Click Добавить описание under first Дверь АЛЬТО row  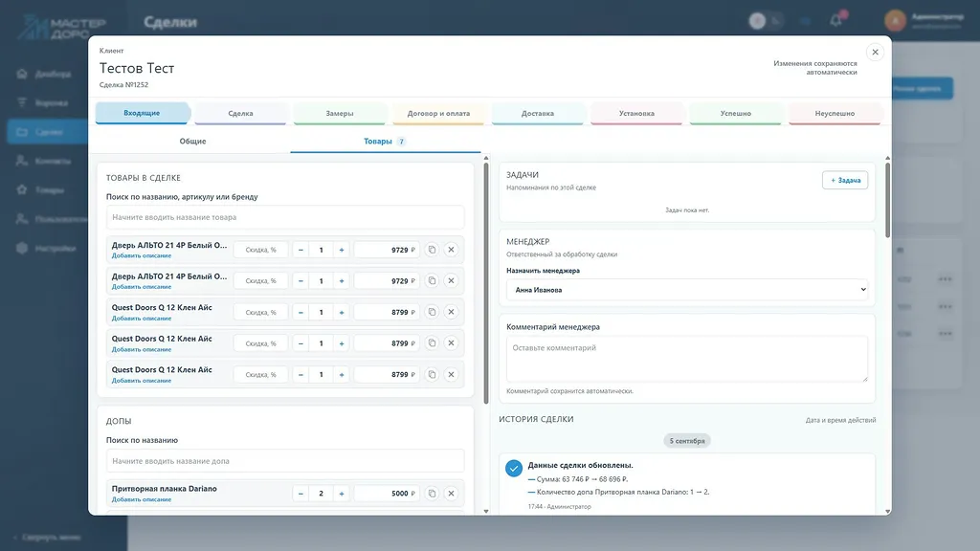[x=142, y=255]
